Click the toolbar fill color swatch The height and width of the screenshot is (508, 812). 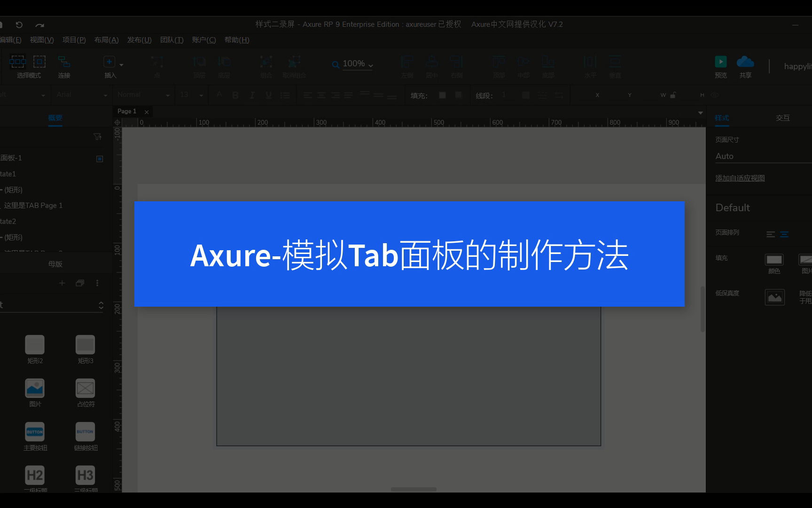point(442,95)
